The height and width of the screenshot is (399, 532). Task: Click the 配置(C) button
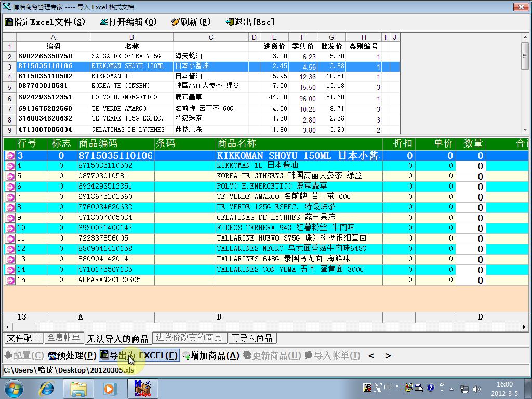(24, 355)
